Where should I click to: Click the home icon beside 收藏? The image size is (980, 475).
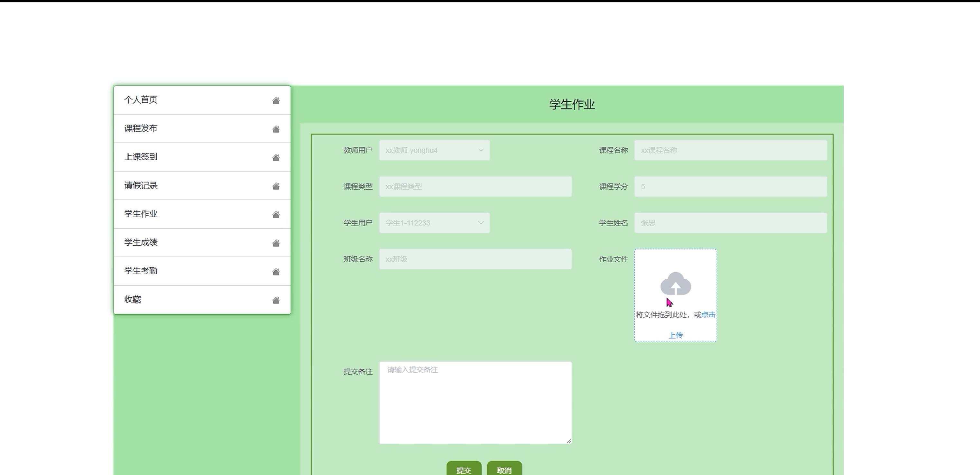[276, 300]
